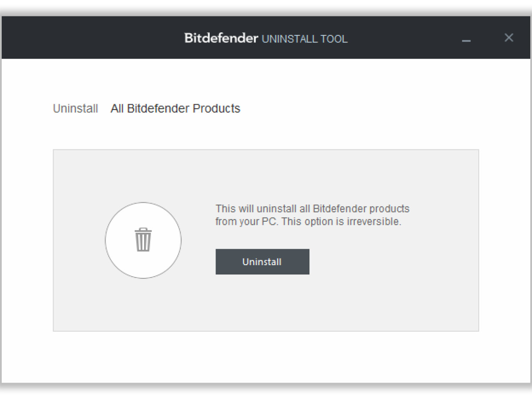The height and width of the screenshot is (399, 532).
Task: Click the UNINSTALL TOOL title branding
Action: [x=304, y=39]
